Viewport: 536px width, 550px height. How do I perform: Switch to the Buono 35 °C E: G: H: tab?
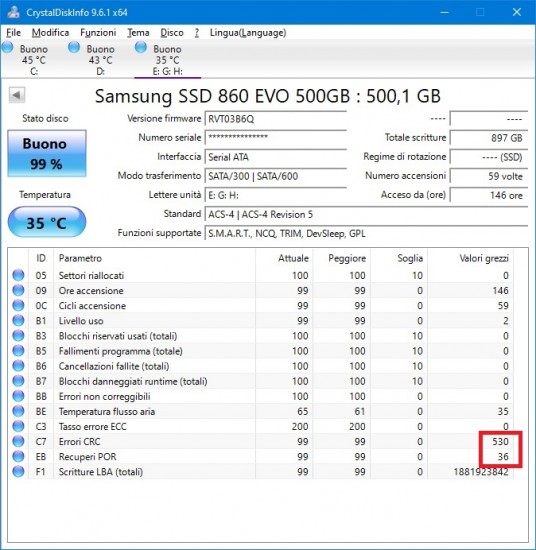pyautogui.click(x=168, y=60)
